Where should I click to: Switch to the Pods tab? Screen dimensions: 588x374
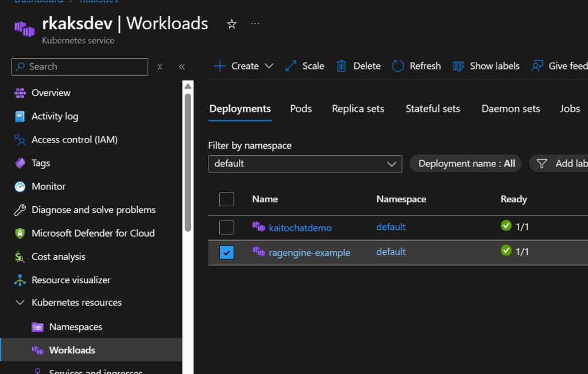[x=301, y=109]
